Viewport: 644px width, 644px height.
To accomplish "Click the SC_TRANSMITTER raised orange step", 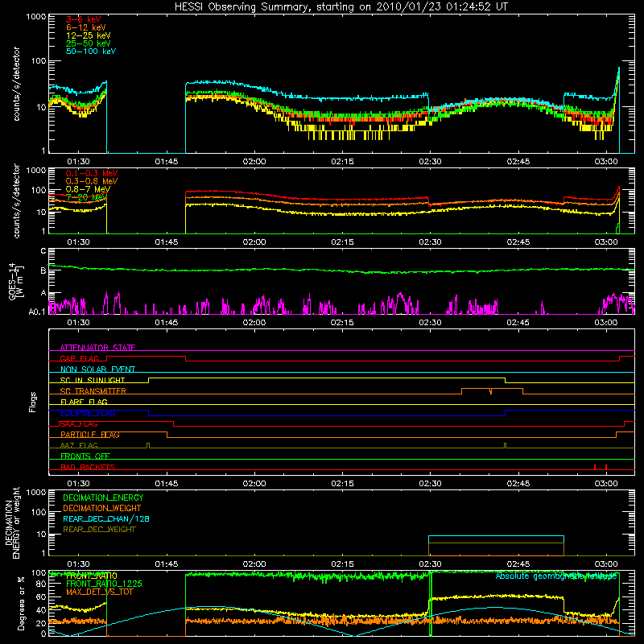I will 492,388.
